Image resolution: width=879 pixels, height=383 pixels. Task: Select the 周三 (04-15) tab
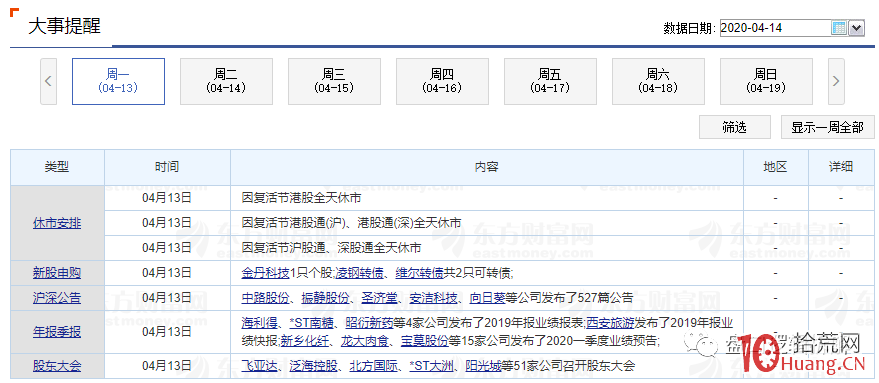(x=334, y=81)
